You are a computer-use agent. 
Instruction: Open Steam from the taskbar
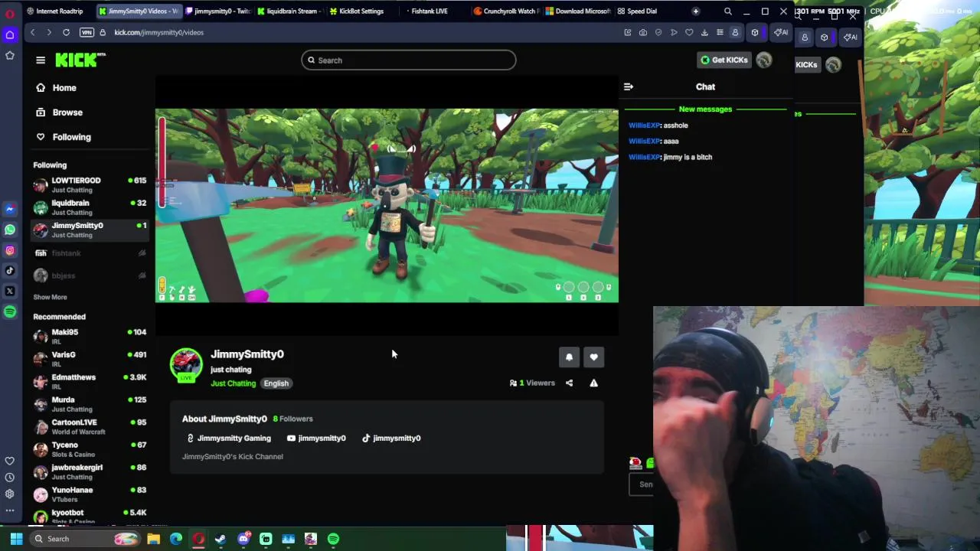[x=220, y=539]
